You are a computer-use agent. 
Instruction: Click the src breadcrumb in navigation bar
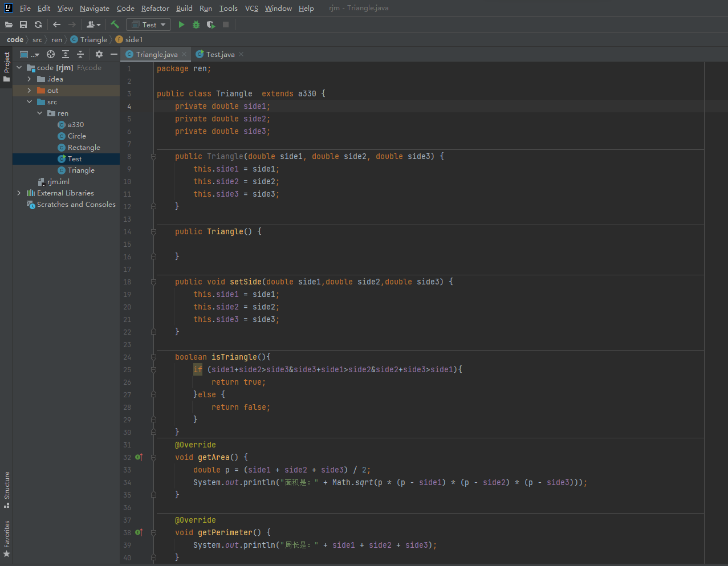[37, 40]
